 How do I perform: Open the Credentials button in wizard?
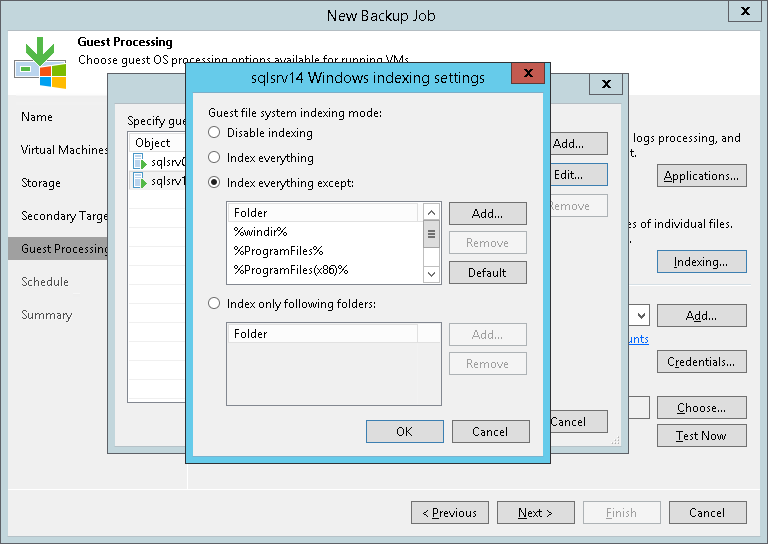coord(702,361)
